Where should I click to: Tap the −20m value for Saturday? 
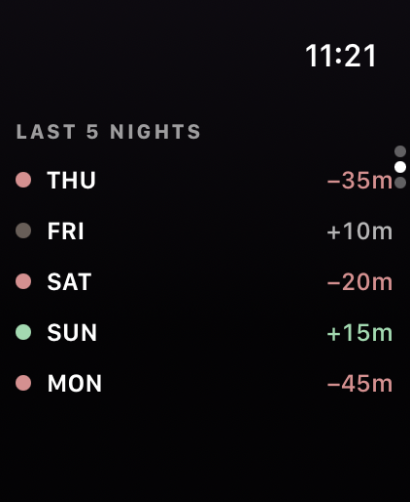[360, 282]
